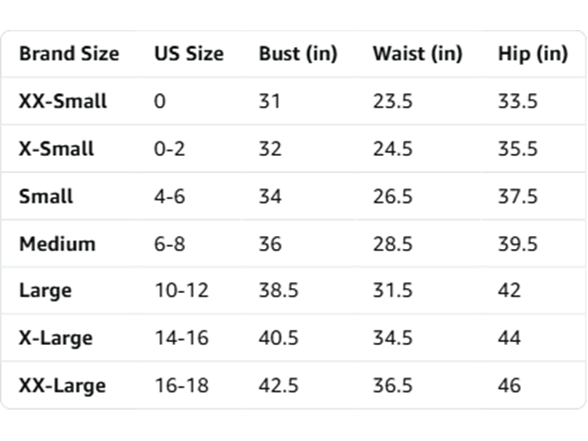Click the 35.5 hip measurement cell
Viewport: 588px width, 441px height.
point(518,149)
